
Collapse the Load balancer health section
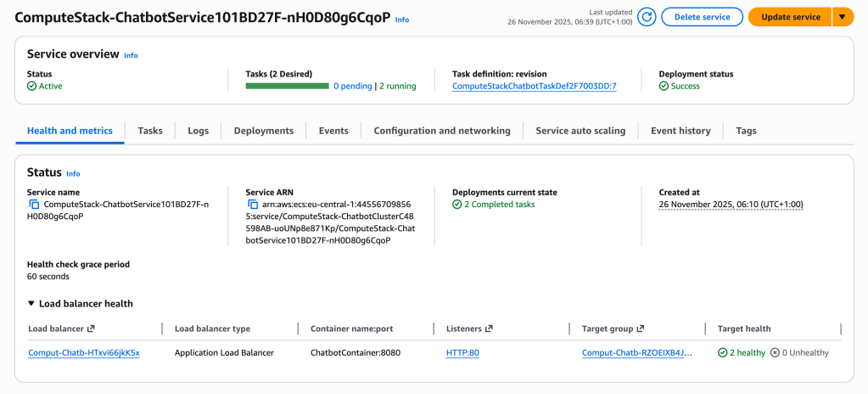click(x=32, y=303)
